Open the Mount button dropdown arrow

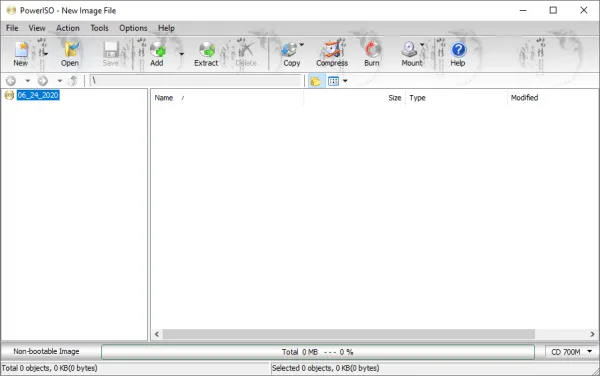tap(422, 45)
